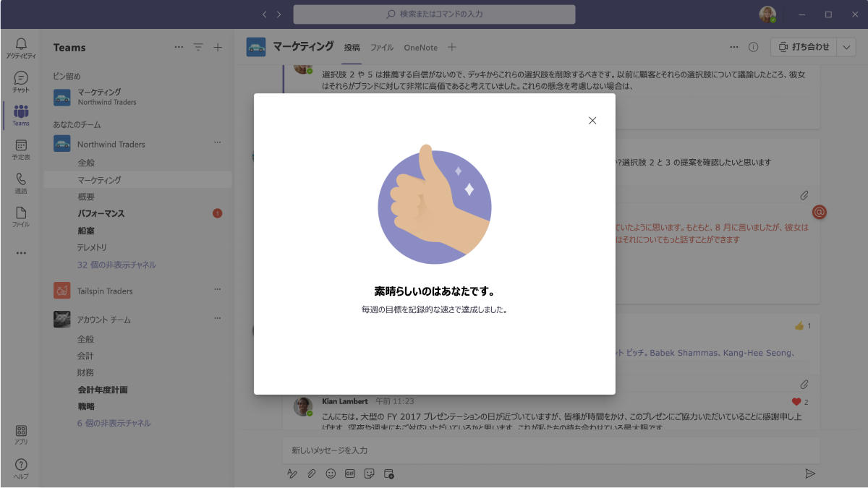Open the ヘルプ icon
The width and height of the screenshot is (868, 488).
tap(21, 468)
